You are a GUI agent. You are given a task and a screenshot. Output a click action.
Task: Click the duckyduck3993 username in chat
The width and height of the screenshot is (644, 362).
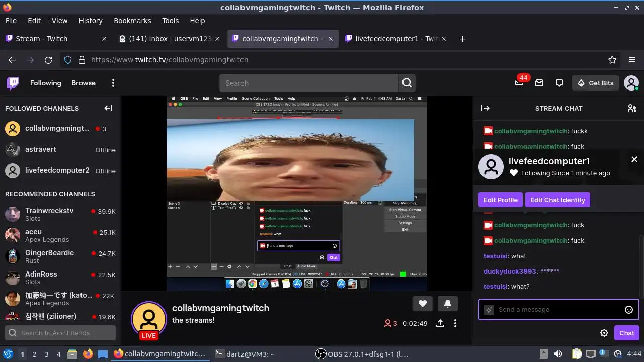[x=510, y=271]
